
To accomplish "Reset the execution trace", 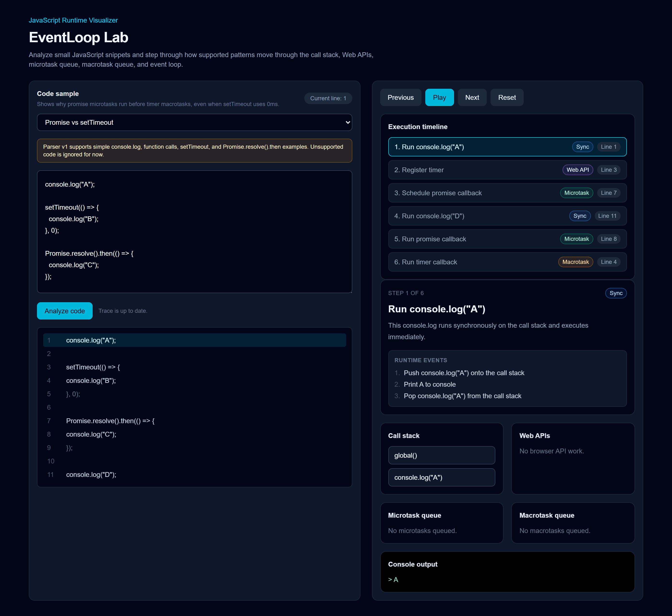I will point(507,97).
